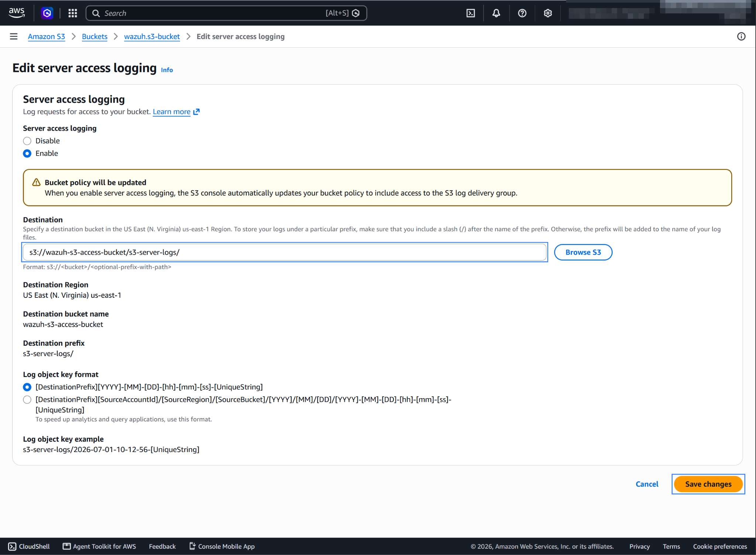Launch CloudShell from the top bar icon
Image resolution: width=756 pixels, height=555 pixels.
pyautogui.click(x=471, y=13)
